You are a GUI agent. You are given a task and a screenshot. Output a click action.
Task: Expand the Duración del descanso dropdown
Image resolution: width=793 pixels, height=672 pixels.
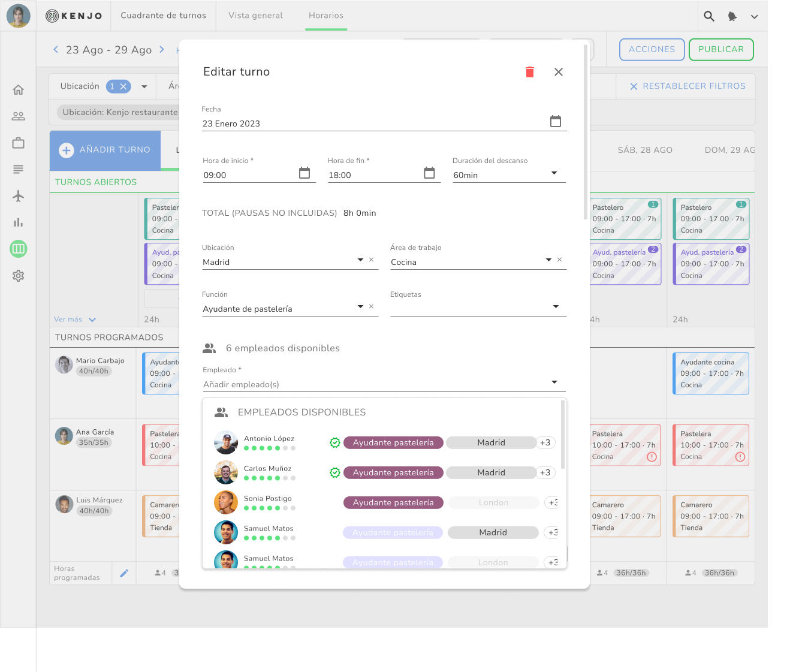click(554, 173)
